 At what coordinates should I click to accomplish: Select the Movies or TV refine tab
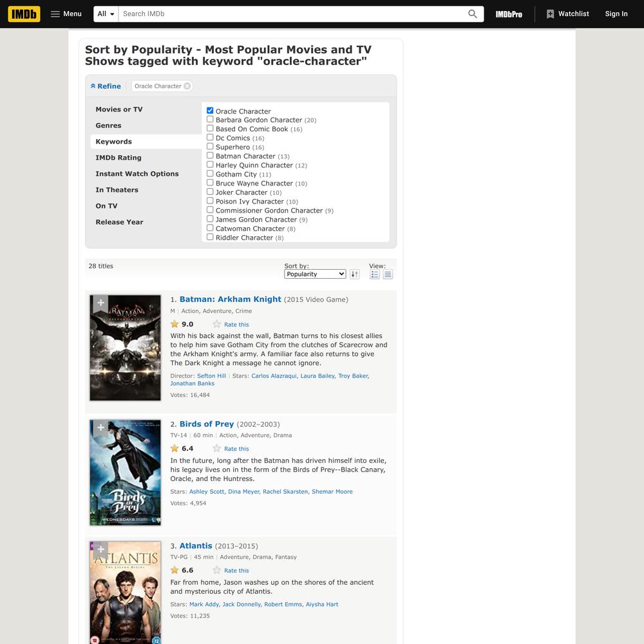click(119, 109)
